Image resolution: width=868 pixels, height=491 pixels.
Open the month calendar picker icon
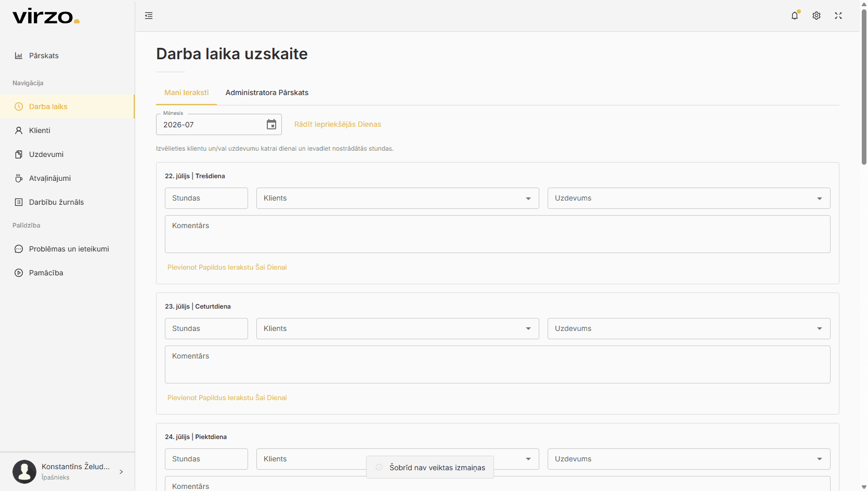coord(271,125)
